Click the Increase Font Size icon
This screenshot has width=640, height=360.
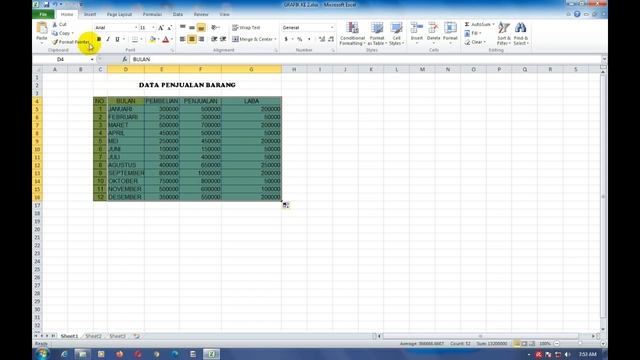tap(161, 28)
